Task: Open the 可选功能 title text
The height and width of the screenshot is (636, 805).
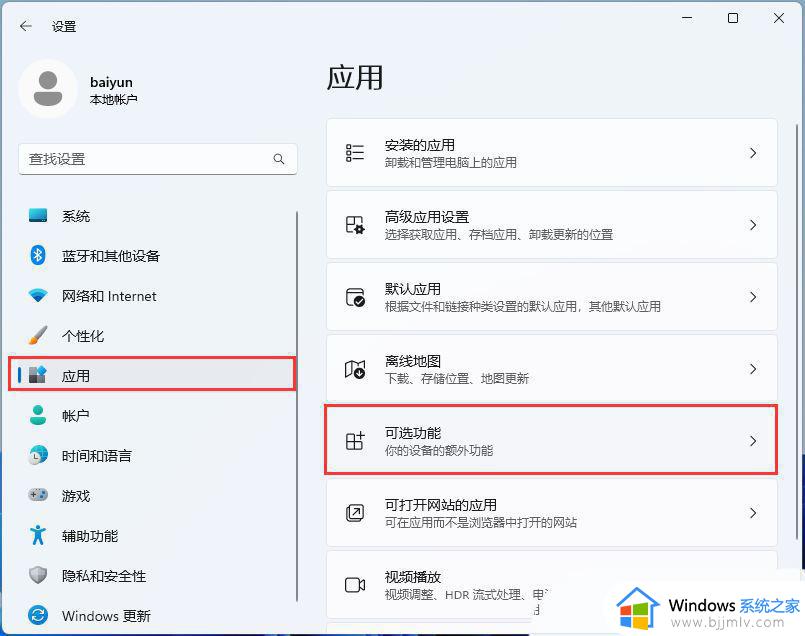Action: [x=412, y=433]
